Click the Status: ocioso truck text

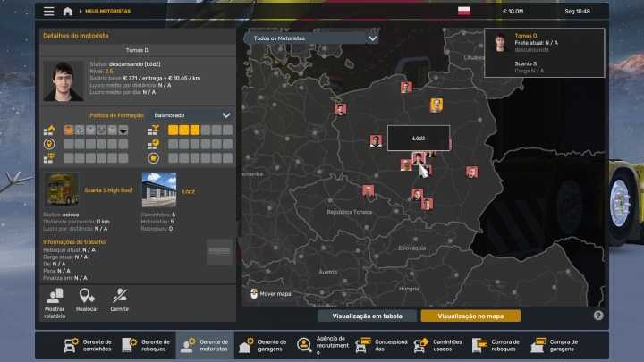pyautogui.click(x=61, y=215)
